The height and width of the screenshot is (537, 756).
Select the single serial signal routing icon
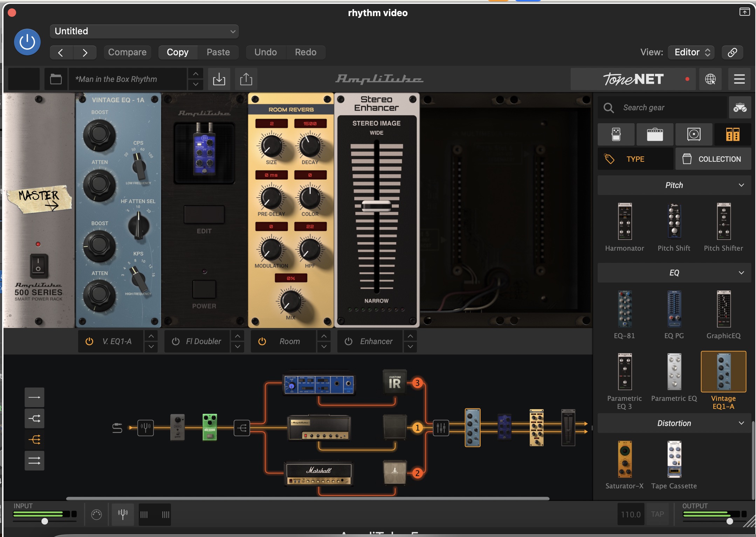(34, 397)
